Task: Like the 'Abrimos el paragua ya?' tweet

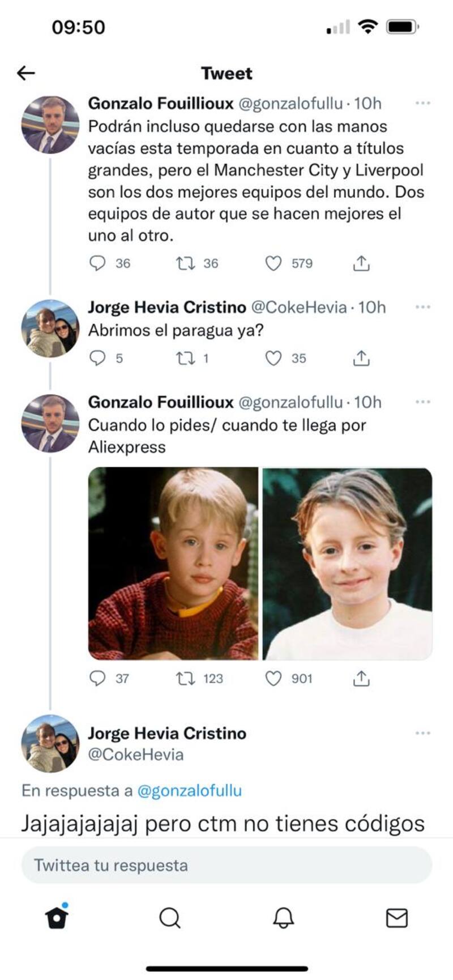Action: [274, 358]
